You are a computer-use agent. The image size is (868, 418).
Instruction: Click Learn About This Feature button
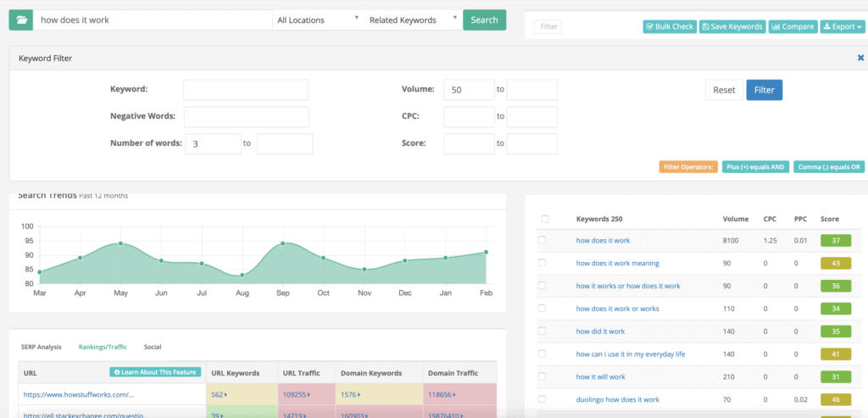click(x=155, y=372)
